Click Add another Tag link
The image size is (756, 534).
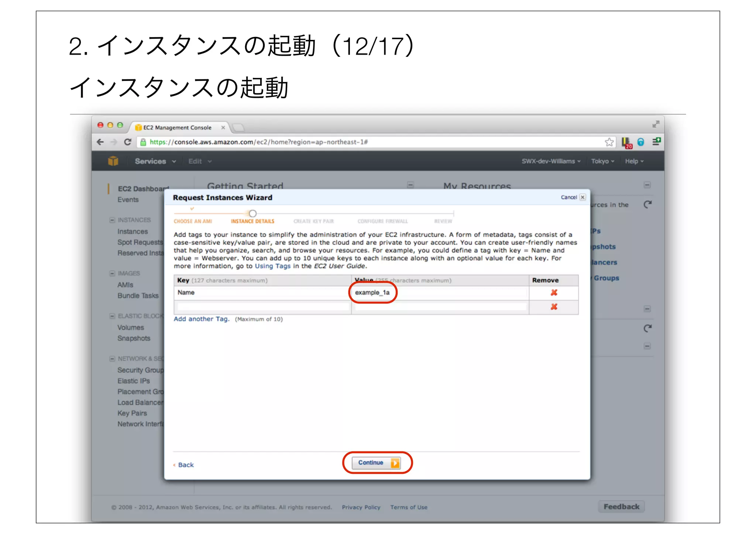(202, 319)
